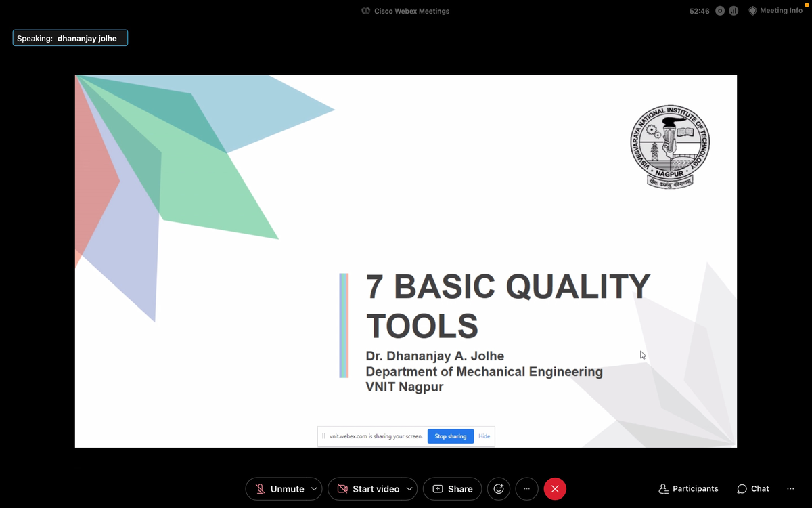This screenshot has height=508, width=812.
Task: Leave the meeting via red X icon
Action: pos(555,488)
